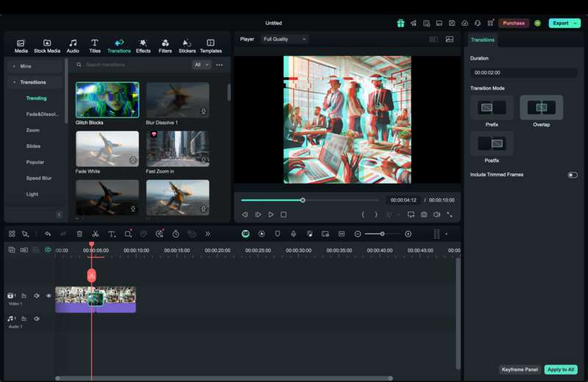Click the Apply to All button
The image size is (588, 382).
pyautogui.click(x=561, y=370)
